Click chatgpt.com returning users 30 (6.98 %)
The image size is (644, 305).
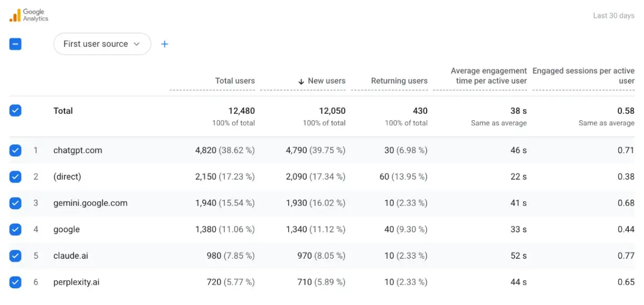[x=406, y=150]
